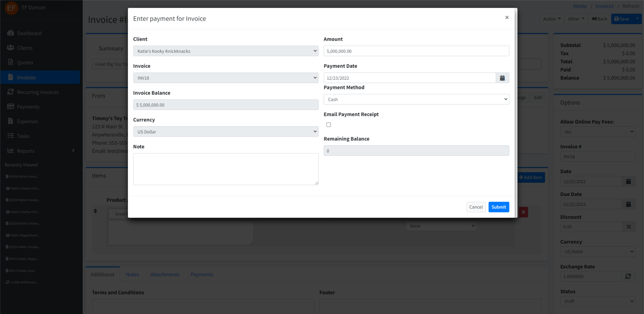Open Quotes in the sidebar menu

tap(25, 62)
